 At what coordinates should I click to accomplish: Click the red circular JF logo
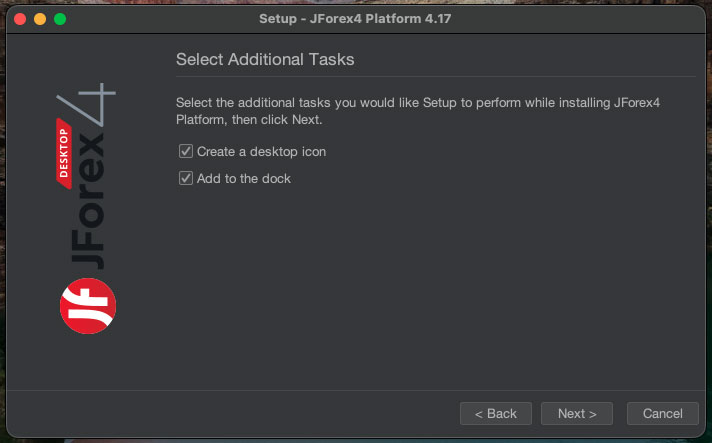coord(88,306)
